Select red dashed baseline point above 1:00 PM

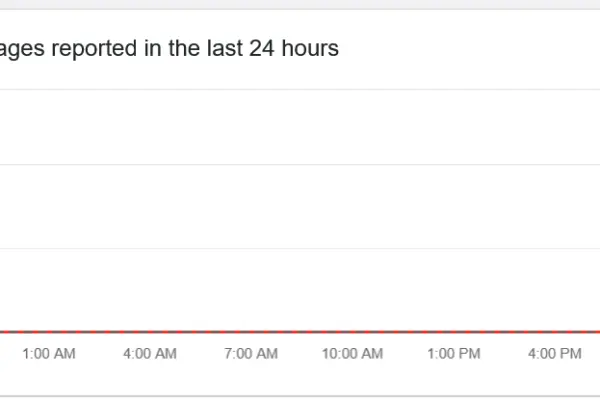pos(454,331)
